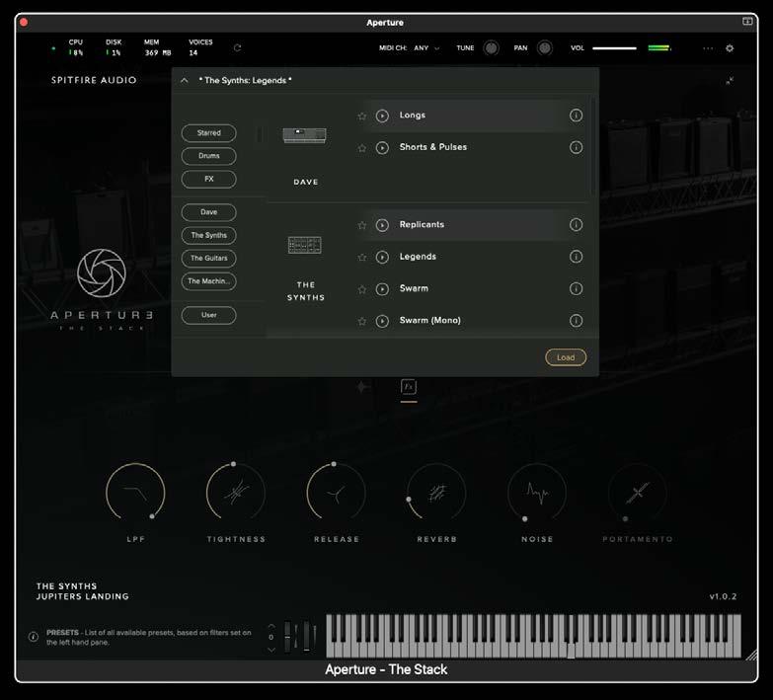Filter presets by Starred
The height and width of the screenshot is (700, 773).
pyautogui.click(x=208, y=133)
